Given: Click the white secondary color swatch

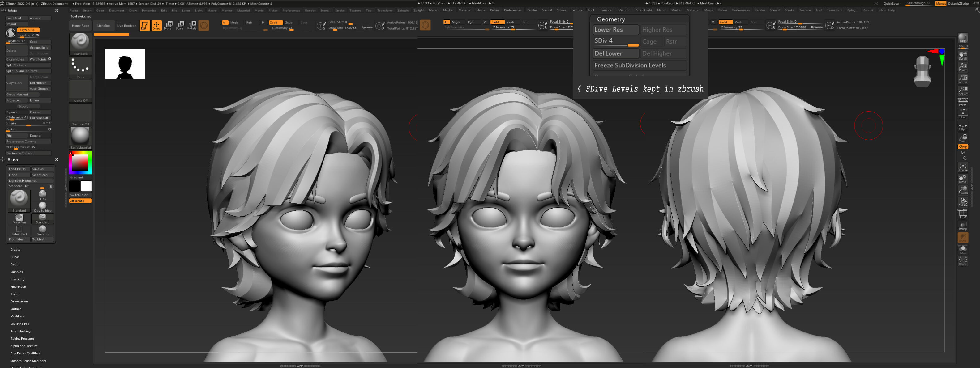Looking at the screenshot, I should pos(86,186).
